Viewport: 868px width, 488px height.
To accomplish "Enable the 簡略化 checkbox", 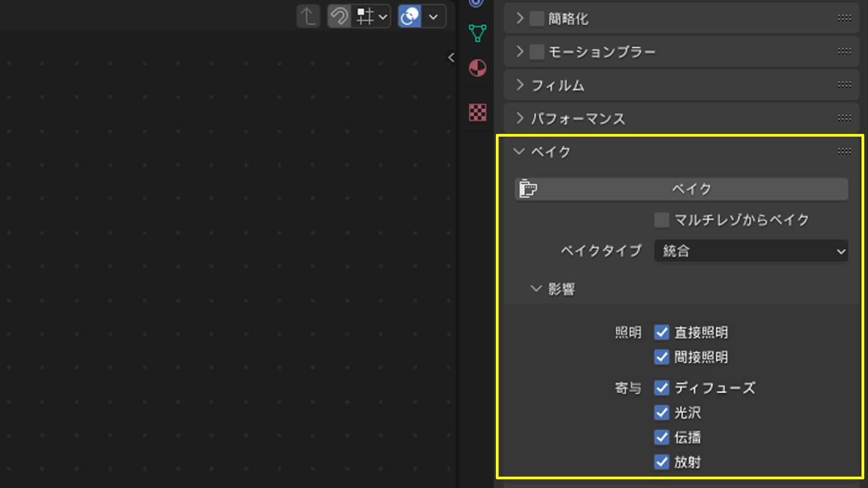I will click(x=537, y=19).
